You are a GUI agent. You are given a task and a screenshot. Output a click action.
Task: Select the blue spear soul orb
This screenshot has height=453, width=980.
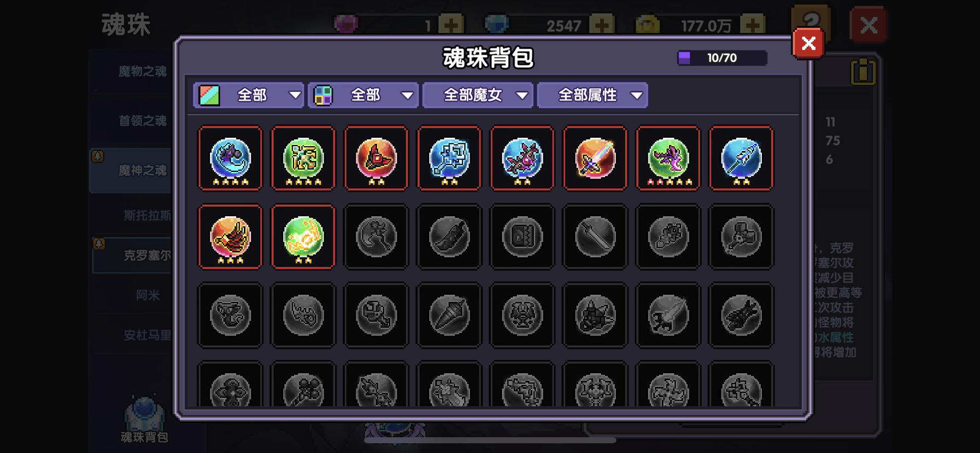coord(741,158)
